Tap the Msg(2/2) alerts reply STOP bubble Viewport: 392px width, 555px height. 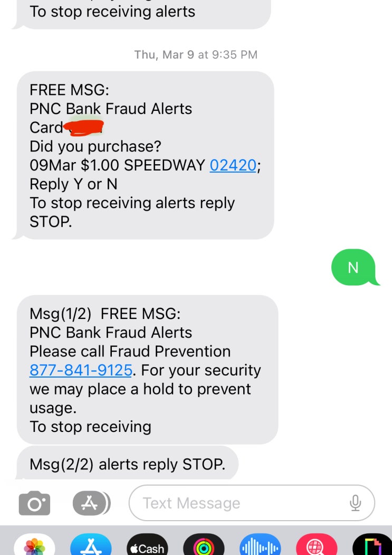point(127,464)
